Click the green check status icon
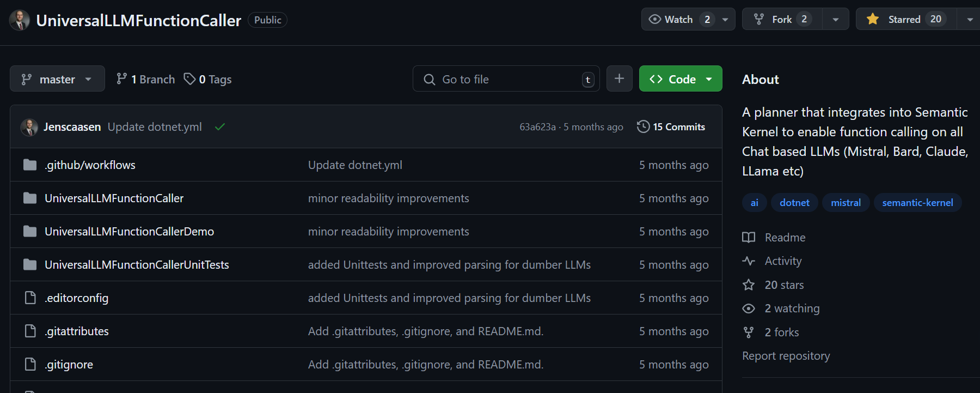The height and width of the screenshot is (393, 980). pos(220,127)
